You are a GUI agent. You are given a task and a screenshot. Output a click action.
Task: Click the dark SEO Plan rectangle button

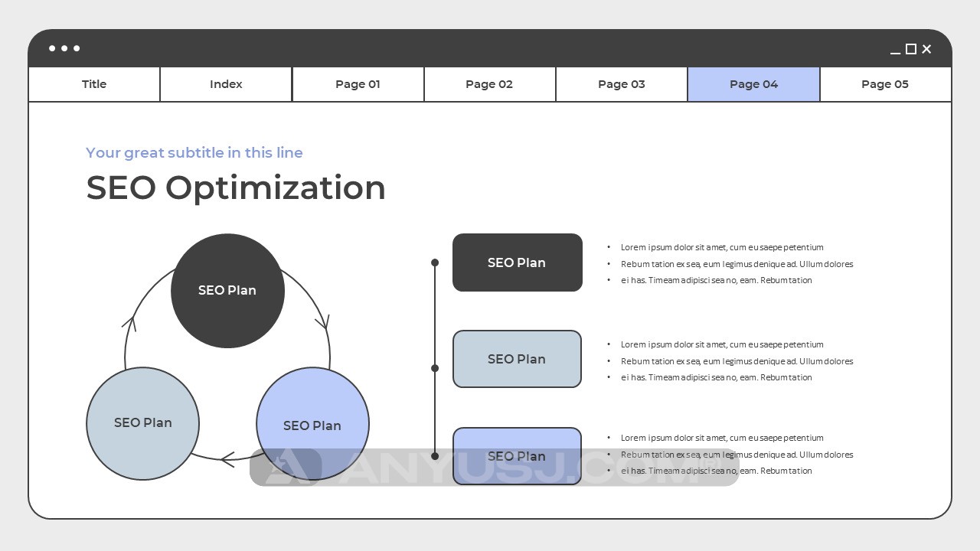pyautogui.click(x=518, y=262)
